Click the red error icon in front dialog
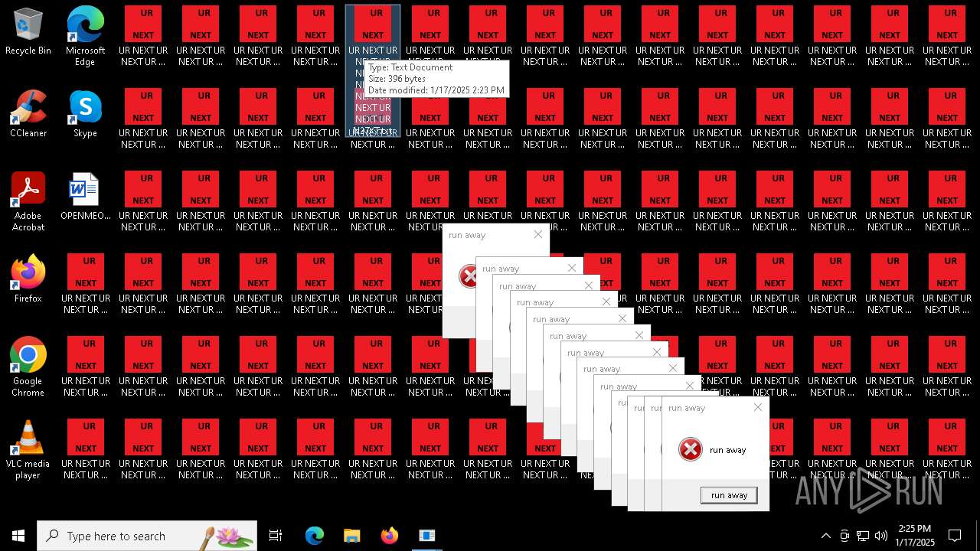980x551 pixels. [x=690, y=449]
